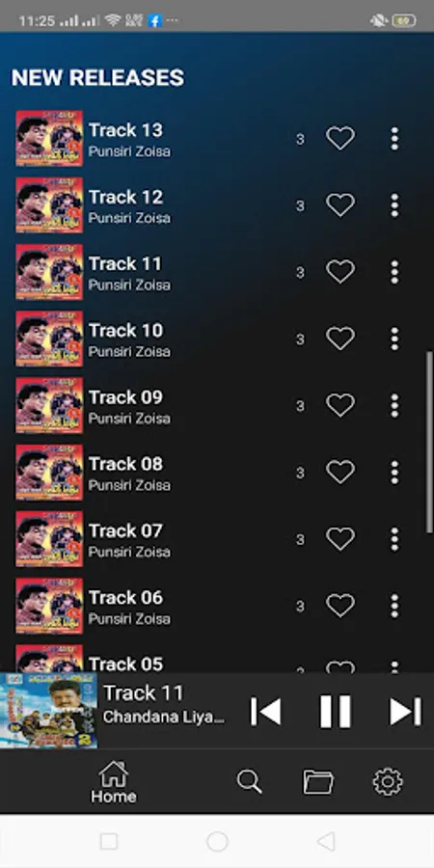Tap the Track 13 album cover thumbnail

click(x=49, y=138)
